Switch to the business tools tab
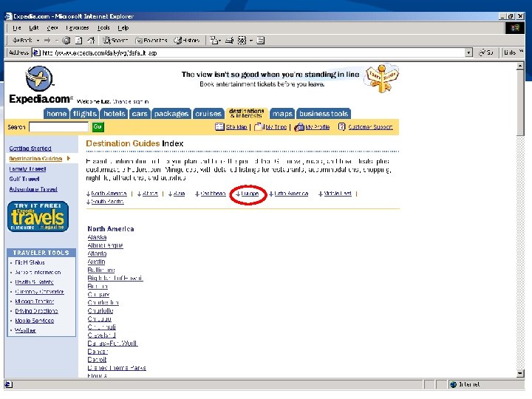The image size is (532, 399). click(x=324, y=114)
